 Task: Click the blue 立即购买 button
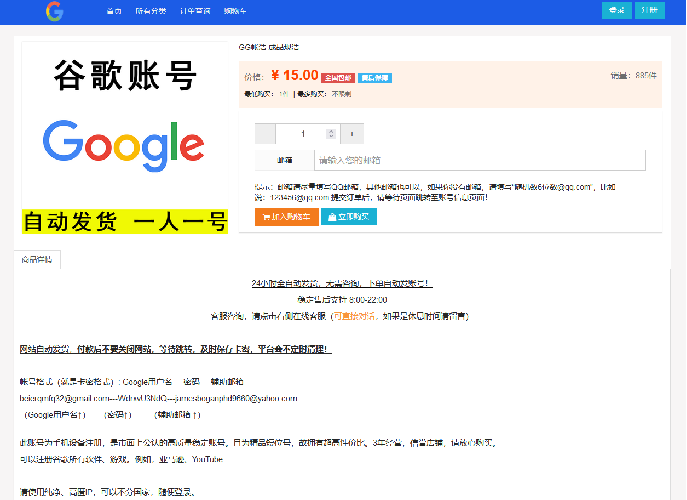[x=349, y=216]
